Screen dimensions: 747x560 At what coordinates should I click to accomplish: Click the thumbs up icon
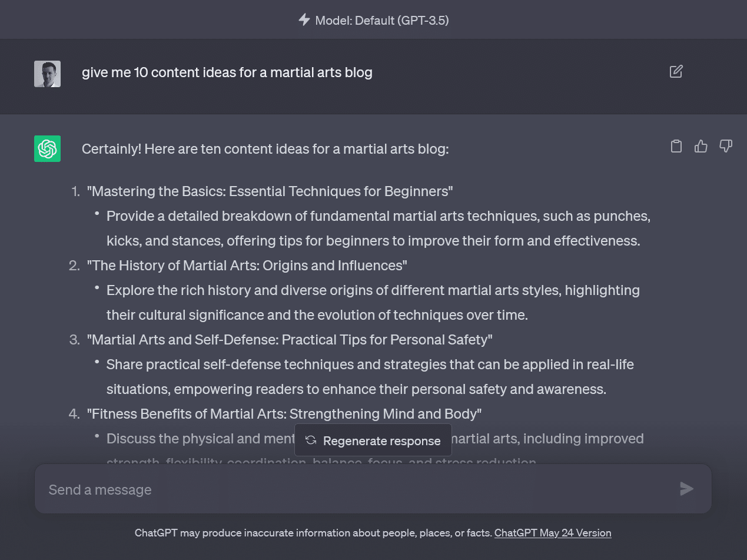700,146
